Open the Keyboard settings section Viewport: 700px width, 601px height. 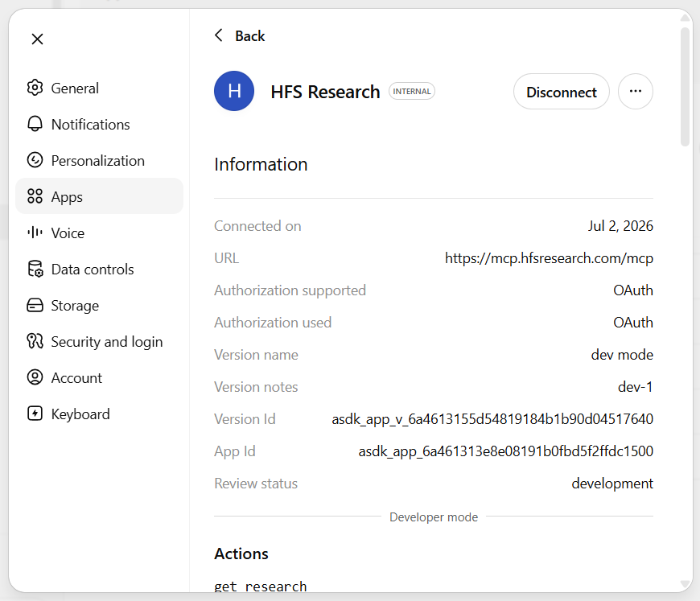click(x=99, y=414)
